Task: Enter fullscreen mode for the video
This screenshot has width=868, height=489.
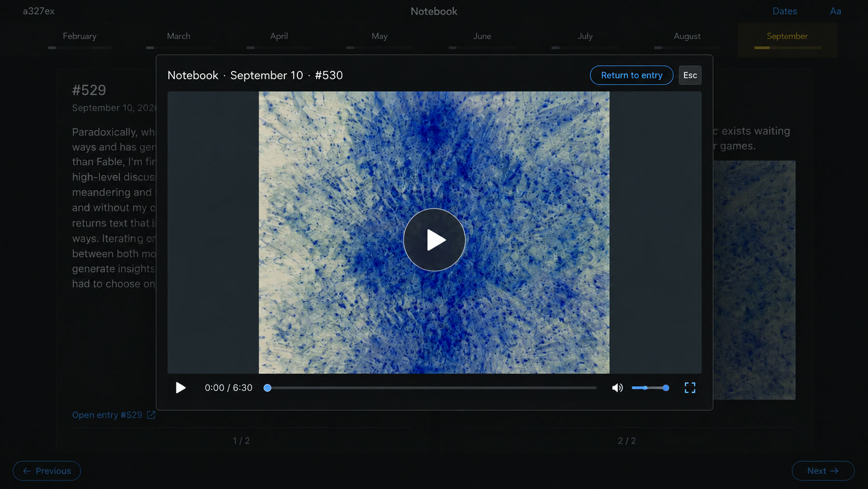Action: 690,388
